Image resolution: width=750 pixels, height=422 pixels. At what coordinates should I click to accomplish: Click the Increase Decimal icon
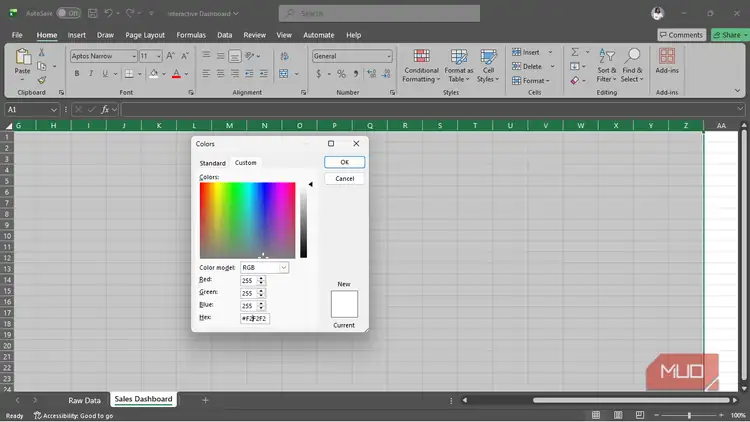(x=372, y=74)
